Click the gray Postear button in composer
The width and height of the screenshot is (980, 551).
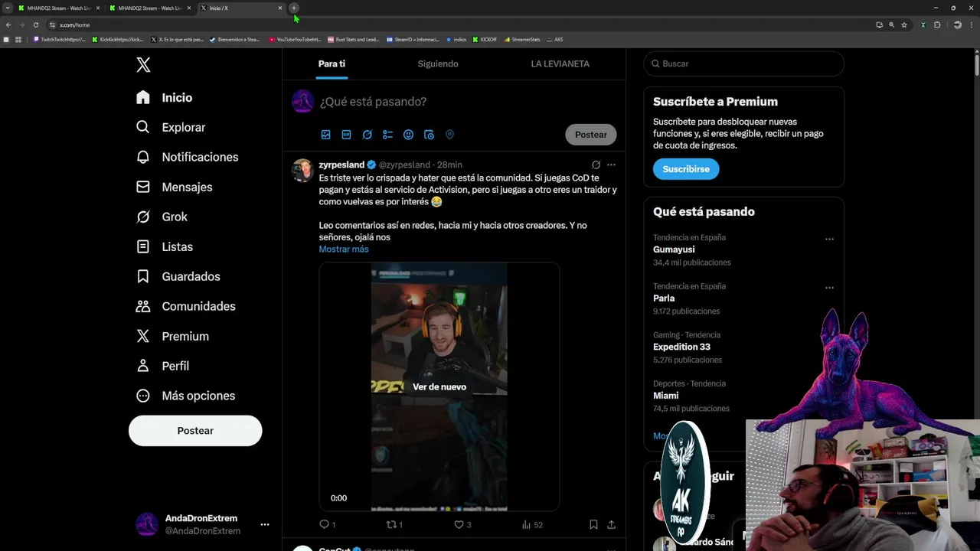coord(591,135)
